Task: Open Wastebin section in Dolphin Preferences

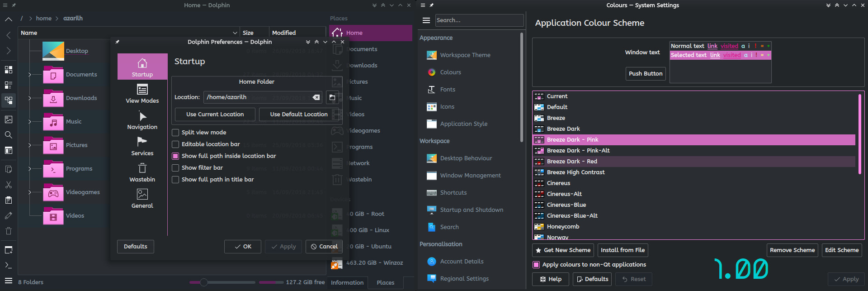Action: point(142,172)
